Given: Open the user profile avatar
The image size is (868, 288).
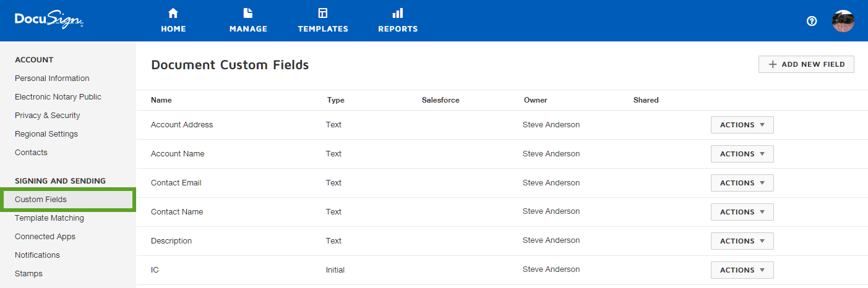Looking at the screenshot, I should [843, 21].
